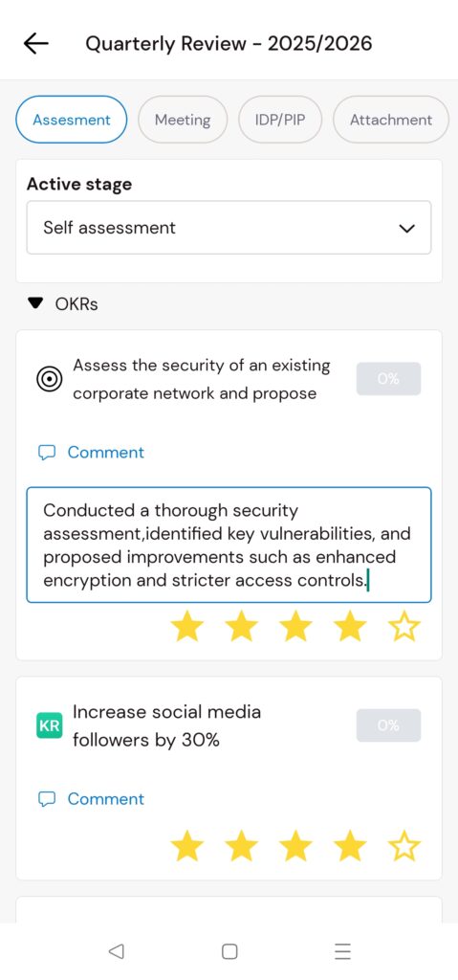The height and width of the screenshot is (980, 458).
Task: Tap the Android recent apps menu icon
Action: point(342,951)
